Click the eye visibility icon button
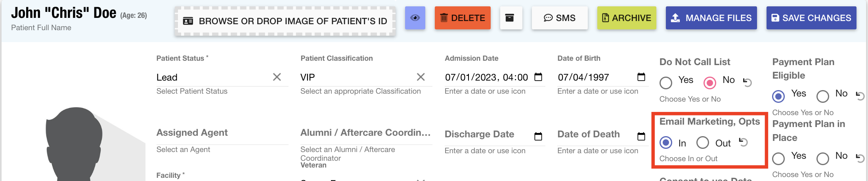The image size is (868, 181). click(x=415, y=18)
